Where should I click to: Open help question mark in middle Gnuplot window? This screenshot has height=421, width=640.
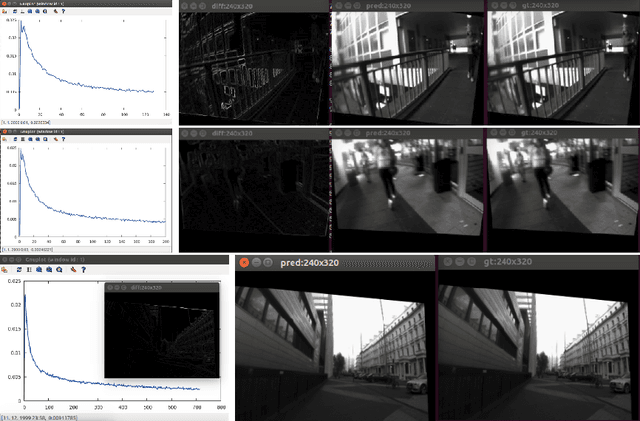coord(63,139)
